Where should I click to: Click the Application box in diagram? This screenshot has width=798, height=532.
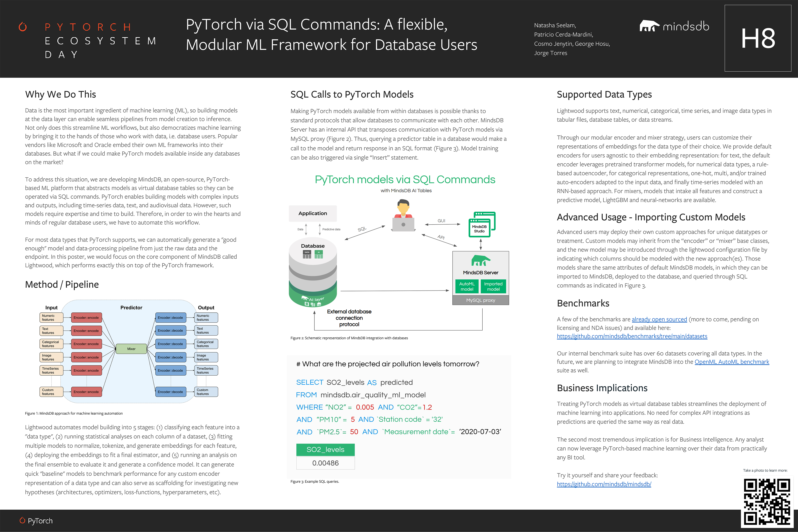[312, 213]
